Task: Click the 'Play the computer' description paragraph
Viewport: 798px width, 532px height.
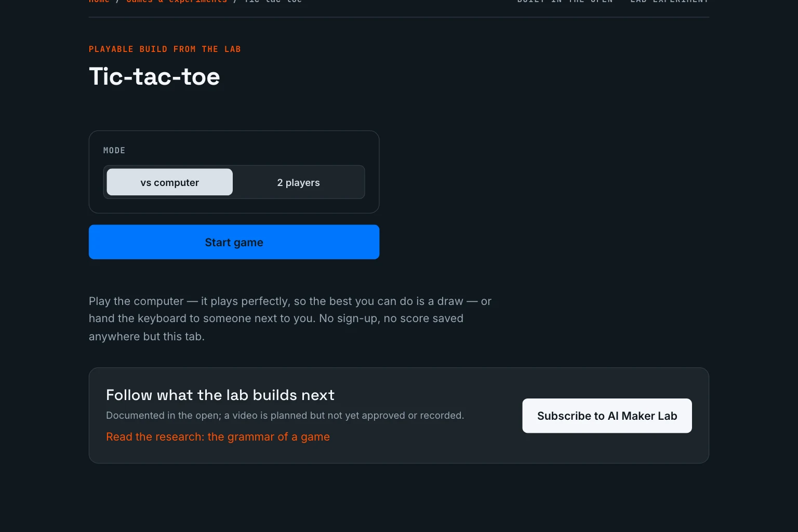Action: [290, 318]
